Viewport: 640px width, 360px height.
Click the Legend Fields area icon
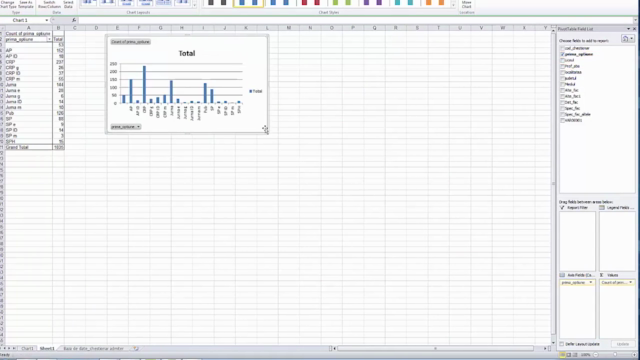tap(602, 208)
